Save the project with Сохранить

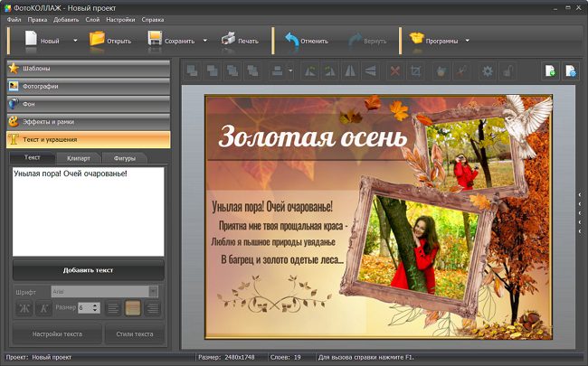pos(171,41)
